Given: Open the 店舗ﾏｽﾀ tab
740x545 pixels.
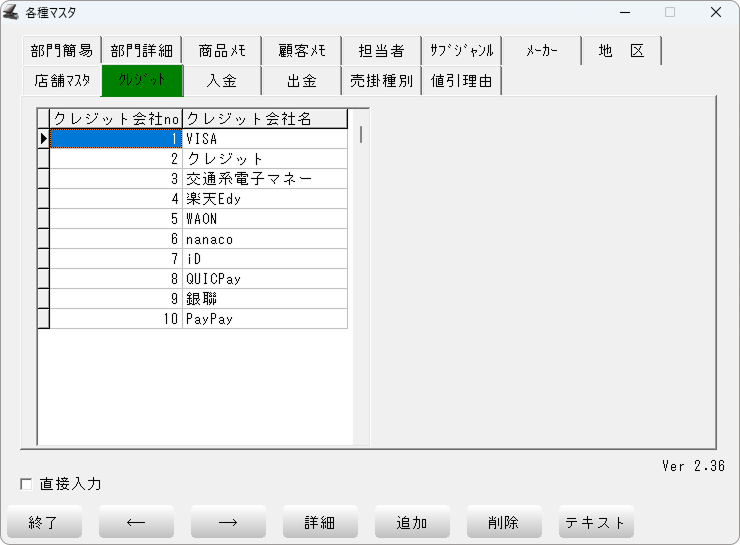Looking at the screenshot, I should coord(62,80).
